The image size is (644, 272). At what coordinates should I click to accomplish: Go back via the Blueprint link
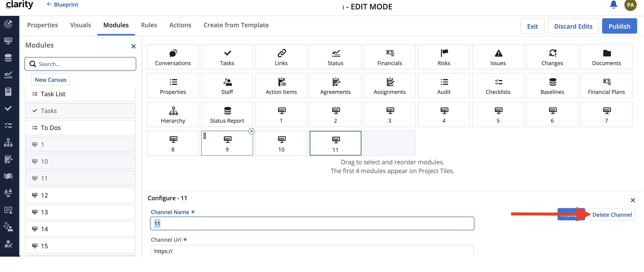click(63, 4)
